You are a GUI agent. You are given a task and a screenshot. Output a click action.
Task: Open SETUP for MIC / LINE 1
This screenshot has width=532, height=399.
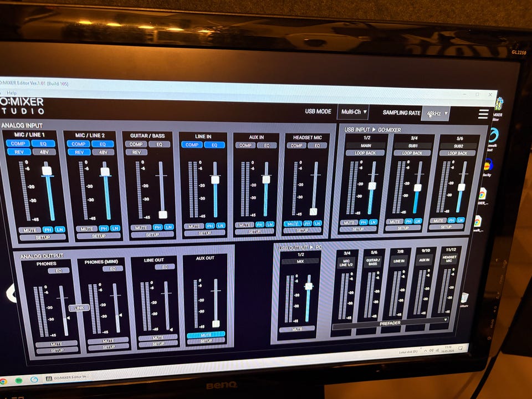(43, 237)
